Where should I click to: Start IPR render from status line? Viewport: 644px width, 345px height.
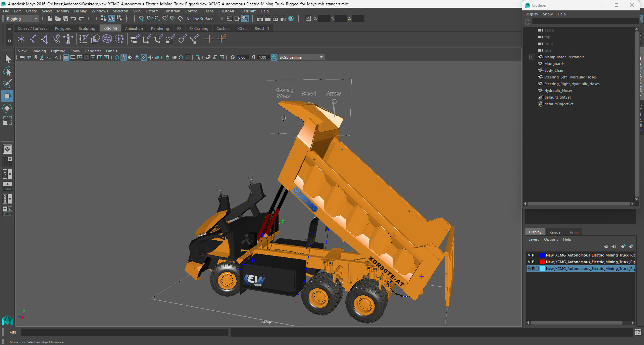tap(276, 19)
